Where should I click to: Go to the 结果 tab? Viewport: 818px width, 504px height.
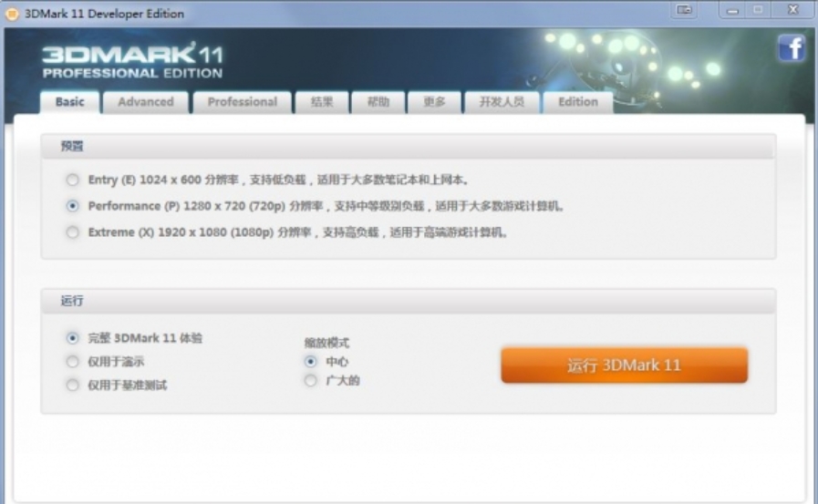[322, 102]
